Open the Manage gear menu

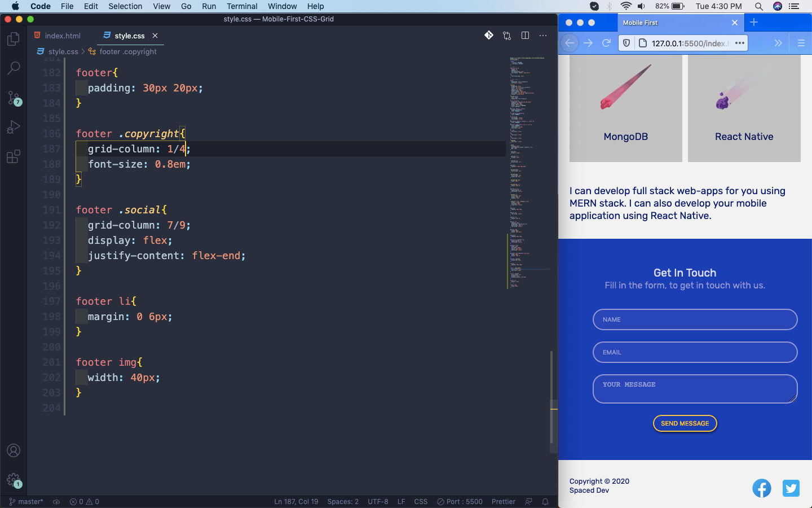tap(14, 480)
